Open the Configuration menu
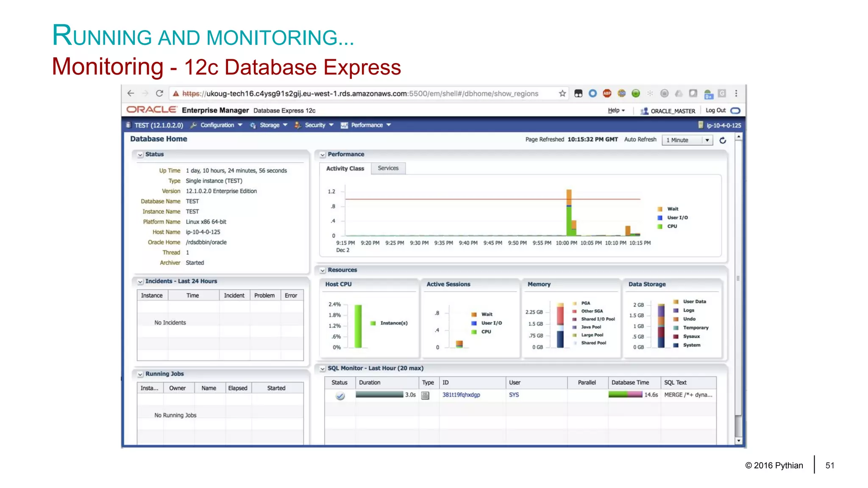The width and height of the screenshot is (868, 488). (x=221, y=125)
